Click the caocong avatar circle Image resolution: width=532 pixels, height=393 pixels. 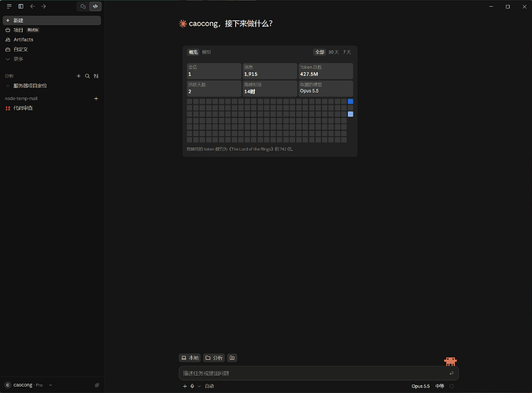coord(8,385)
